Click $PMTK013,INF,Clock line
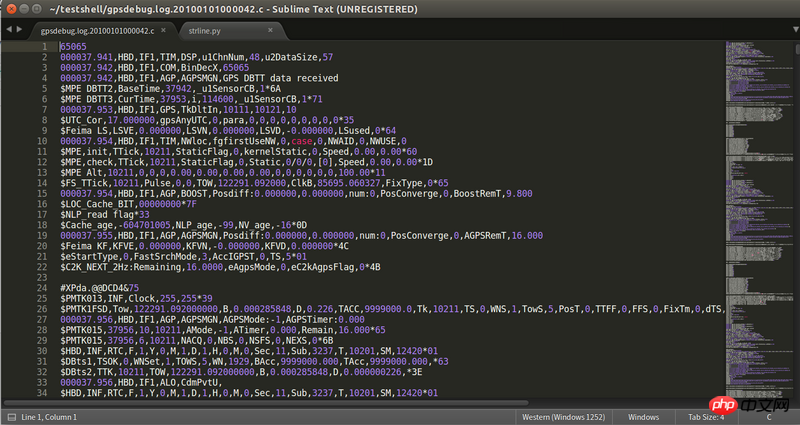Screen dimensions: 800x425 (x=136, y=298)
